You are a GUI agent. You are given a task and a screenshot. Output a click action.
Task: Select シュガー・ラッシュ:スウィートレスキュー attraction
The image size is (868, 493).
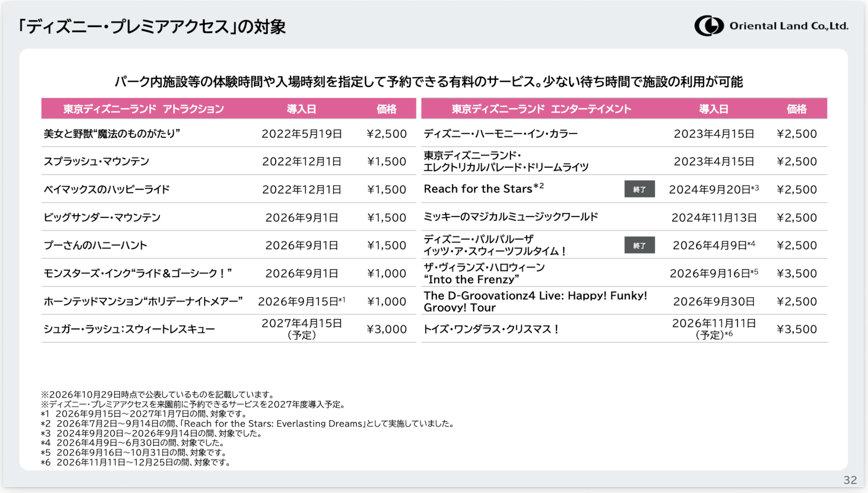tap(129, 329)
